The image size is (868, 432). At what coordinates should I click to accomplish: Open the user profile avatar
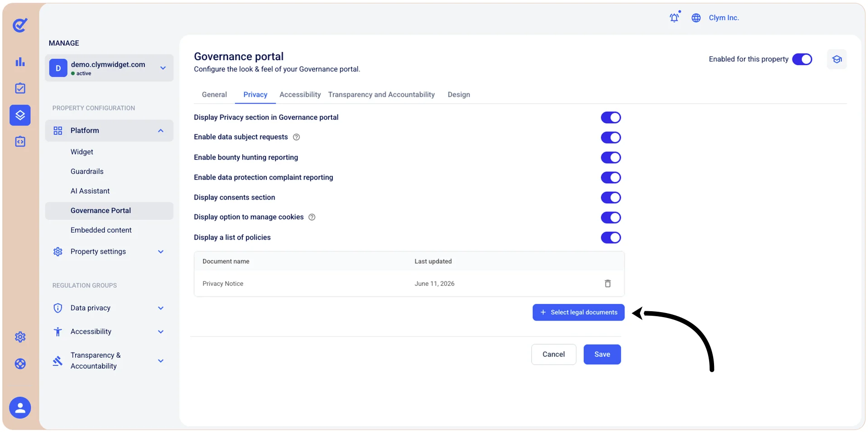(x=20, y=408)
